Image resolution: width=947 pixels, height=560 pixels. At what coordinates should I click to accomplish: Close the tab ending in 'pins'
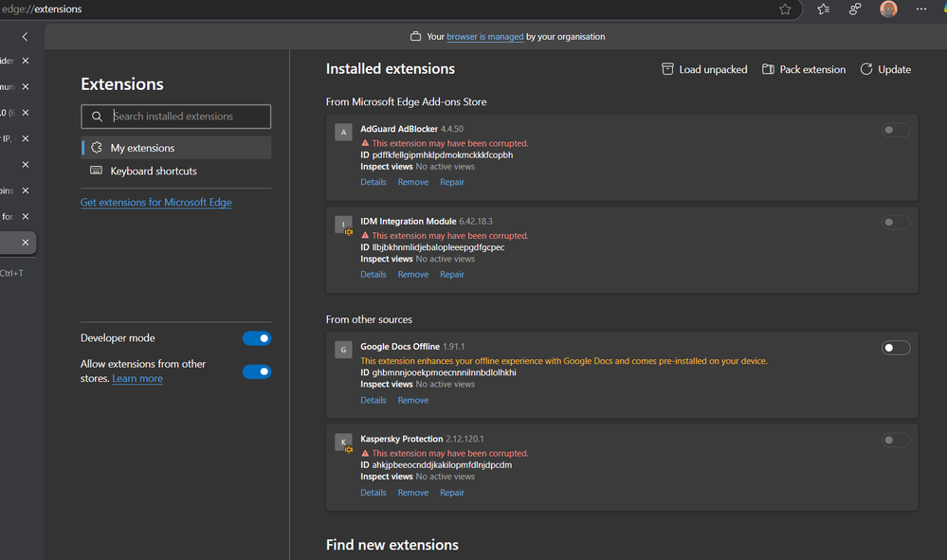coord(26,190)
